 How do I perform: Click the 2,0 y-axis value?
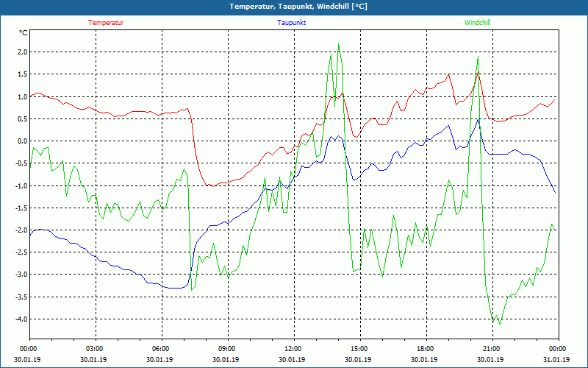[x=23, y=52]
